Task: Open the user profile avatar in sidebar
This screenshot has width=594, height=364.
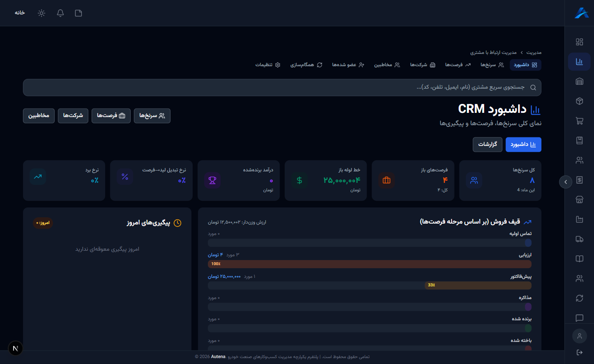Action: [x=580, y=336]
